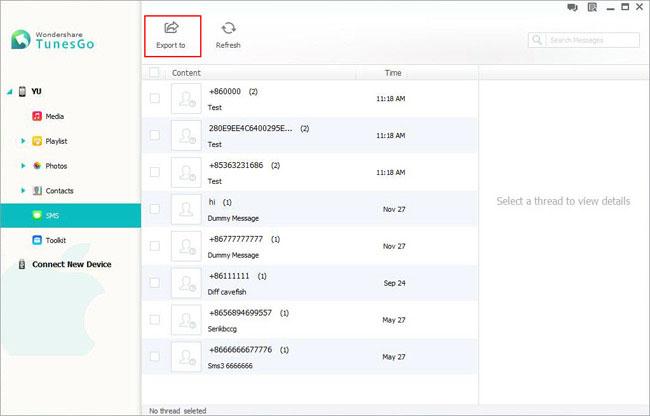
Task: Click the Export to toolbar button
Action: pyautogui.click(x=172, y=36)
